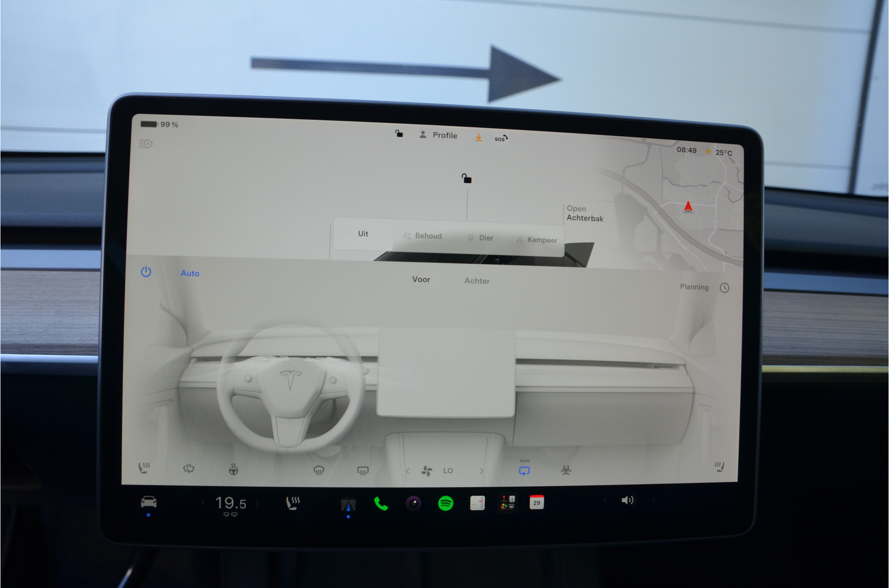This screenshot has width=889, height=588.
Task: Switch to the Achter climate tab
Action: click(x=477, y=281)
